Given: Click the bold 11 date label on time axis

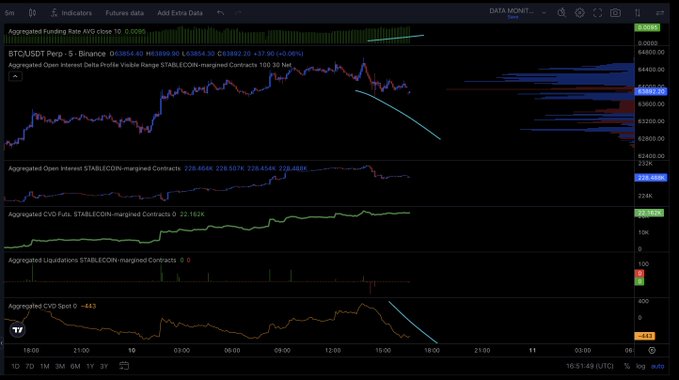Looking at the screenshot, I should coord(532,350).
